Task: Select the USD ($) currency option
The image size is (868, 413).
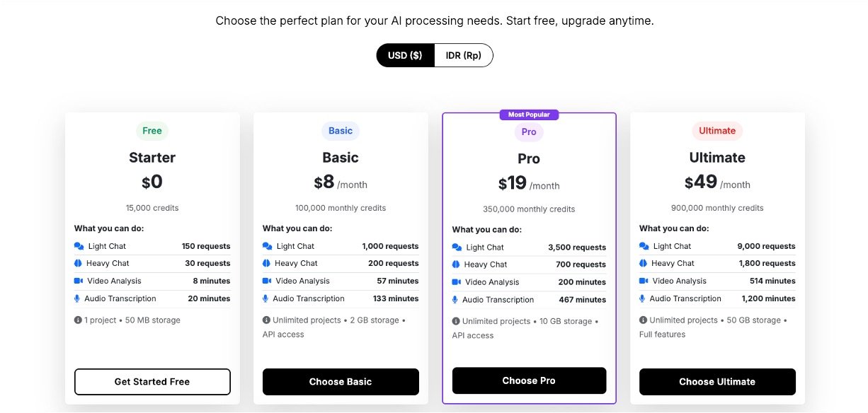Action: (x=405, y=55)
